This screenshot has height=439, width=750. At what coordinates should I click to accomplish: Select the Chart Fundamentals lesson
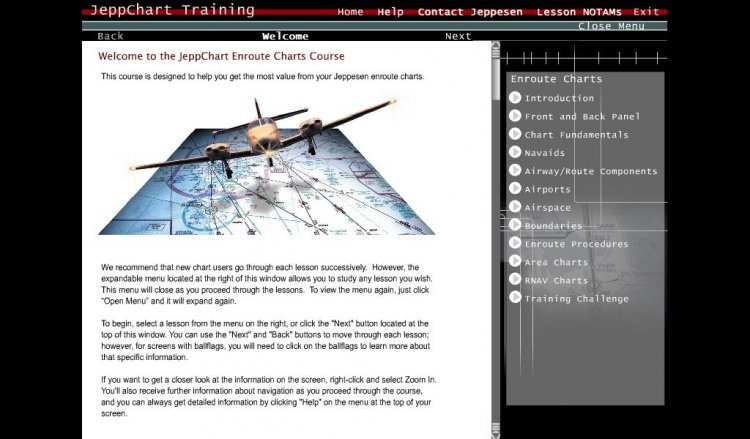[576, 135]
